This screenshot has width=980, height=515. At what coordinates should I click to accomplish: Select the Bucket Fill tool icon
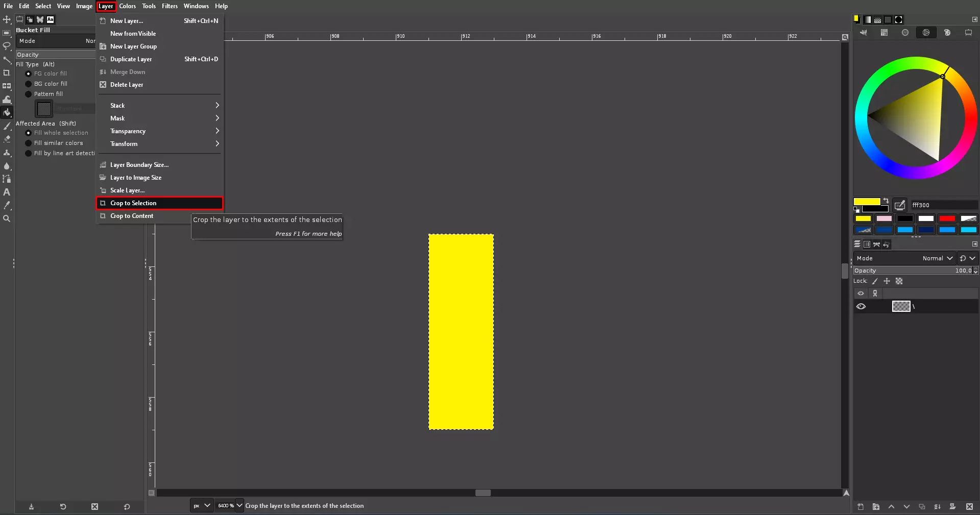point(7,112)
